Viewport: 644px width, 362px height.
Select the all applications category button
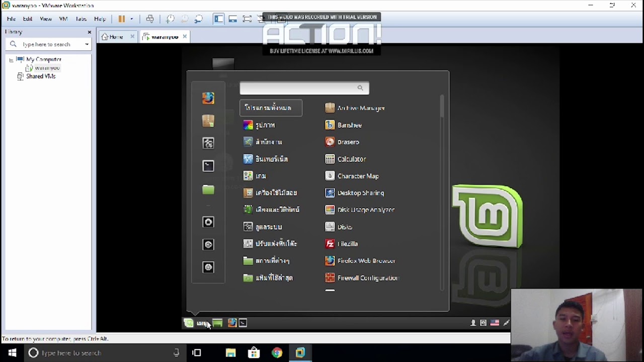coord(271,108)
